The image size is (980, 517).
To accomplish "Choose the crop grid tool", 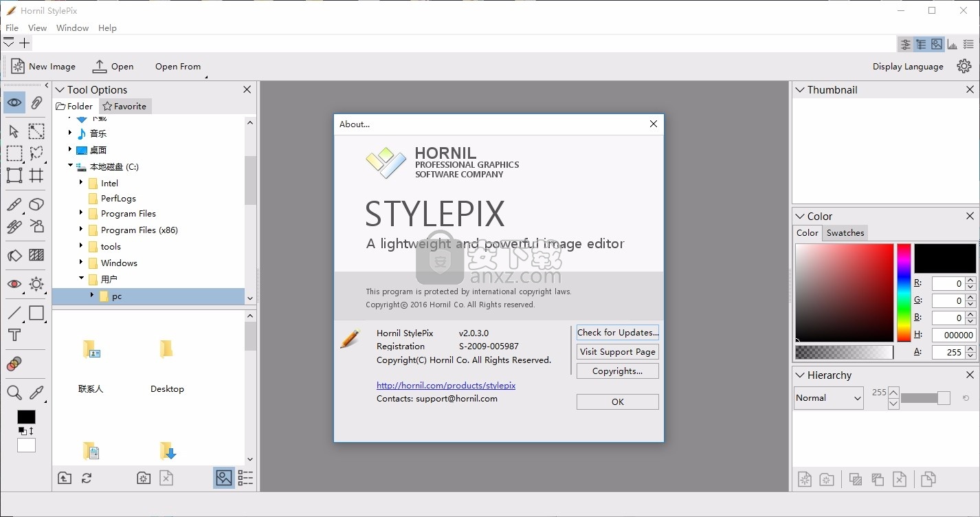I will click(x=36, y=175).
